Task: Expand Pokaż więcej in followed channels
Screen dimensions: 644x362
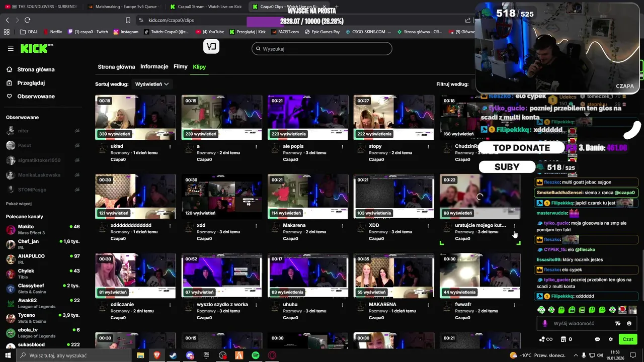Action: point(19,204)
